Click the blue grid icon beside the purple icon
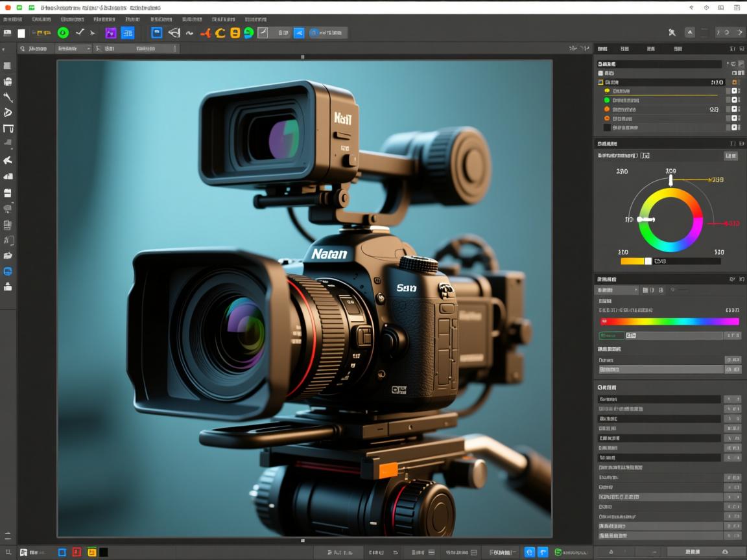The image size is (747, 560). click(x=128, y=33)
